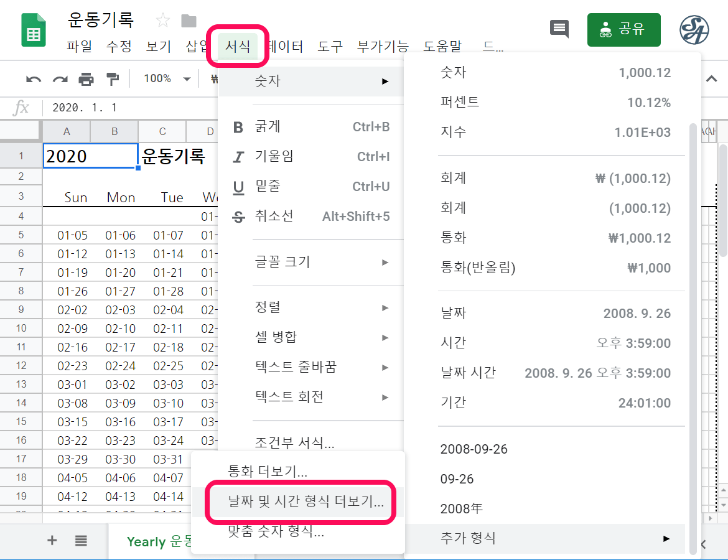Click the undo arrow icon
The image size is (728, 560).
point(34,79)
